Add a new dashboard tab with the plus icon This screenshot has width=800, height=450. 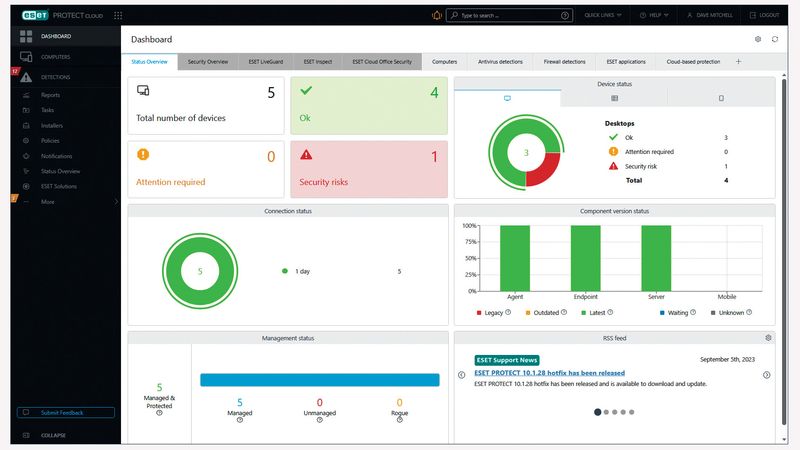coord(738,62)
